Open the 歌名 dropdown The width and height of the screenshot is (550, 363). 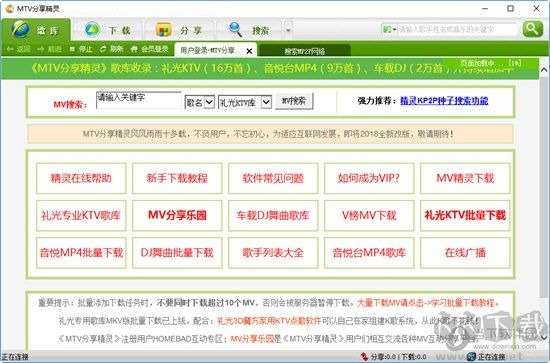point(199,102)
